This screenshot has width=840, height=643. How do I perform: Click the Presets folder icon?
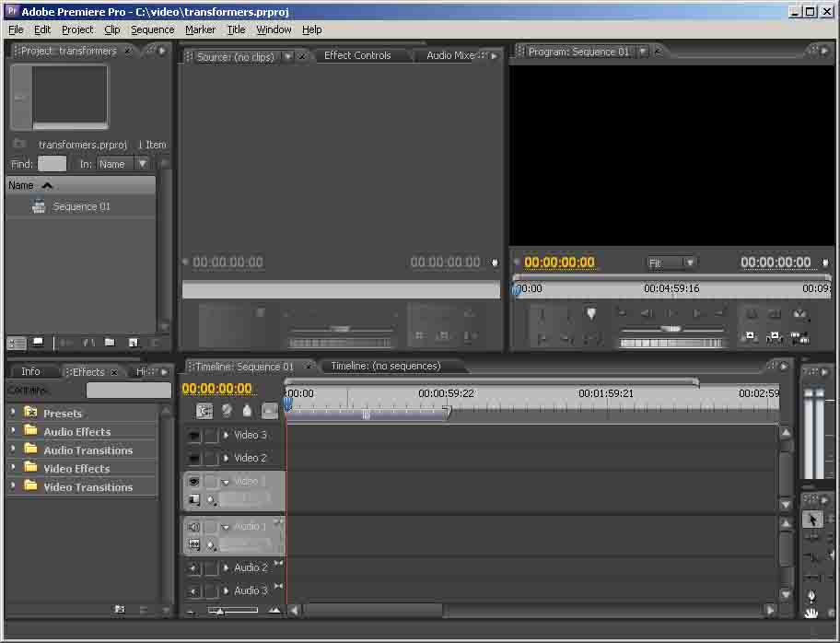(30, 413)
